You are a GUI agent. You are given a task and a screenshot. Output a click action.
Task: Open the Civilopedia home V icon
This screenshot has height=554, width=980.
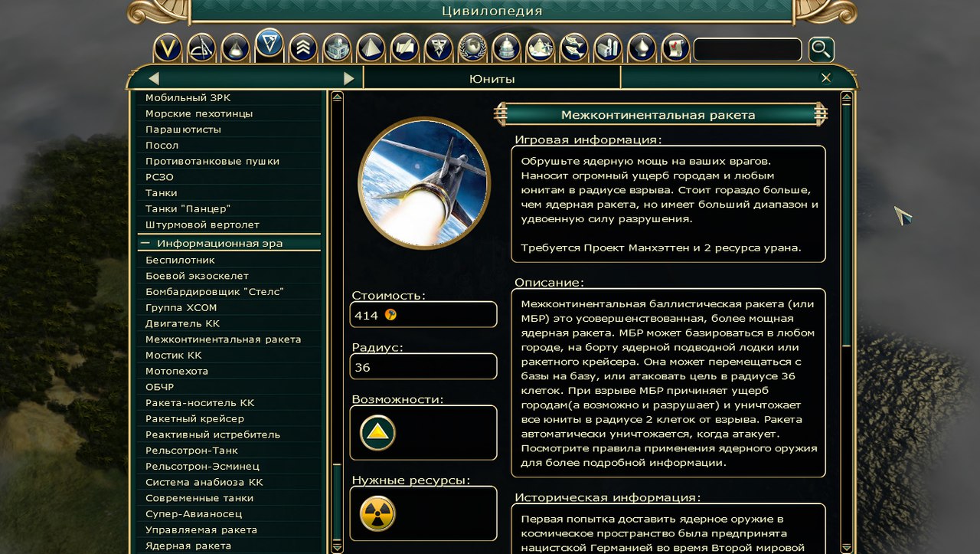click(168, 49)
